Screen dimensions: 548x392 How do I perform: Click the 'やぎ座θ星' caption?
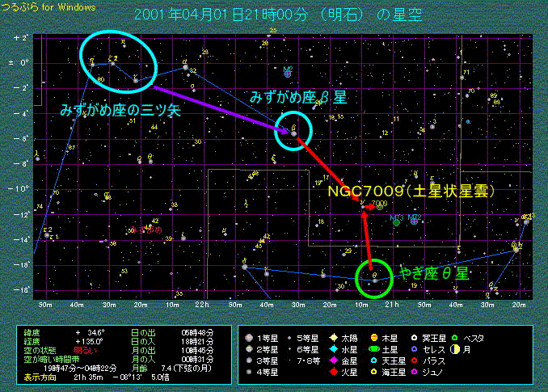pyautogui.click(x=434, y=273)
